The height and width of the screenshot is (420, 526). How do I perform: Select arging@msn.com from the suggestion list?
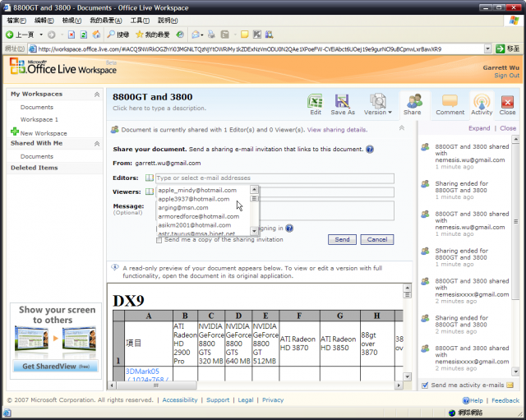pyautogui.click(x=183, y=208)
